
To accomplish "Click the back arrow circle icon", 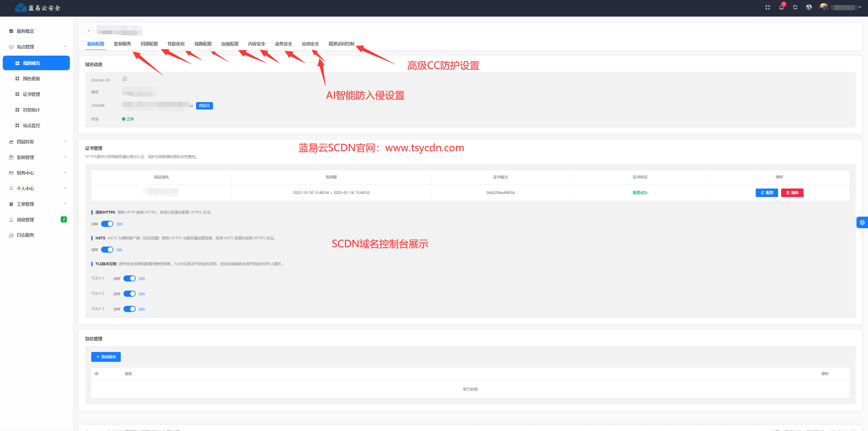I will [89, 31].
